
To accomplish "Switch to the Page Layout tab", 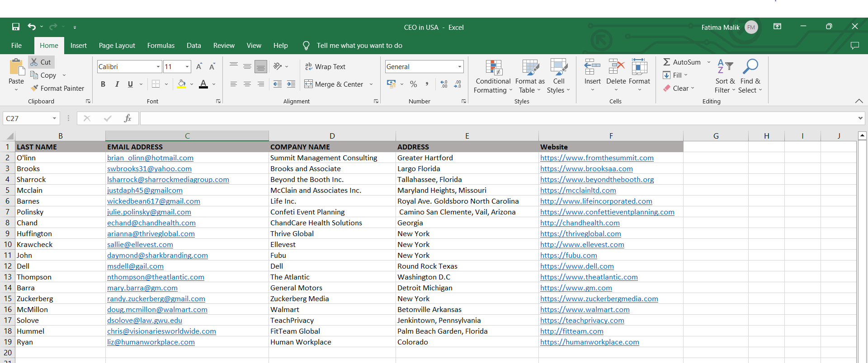I will tap(117, 46).
